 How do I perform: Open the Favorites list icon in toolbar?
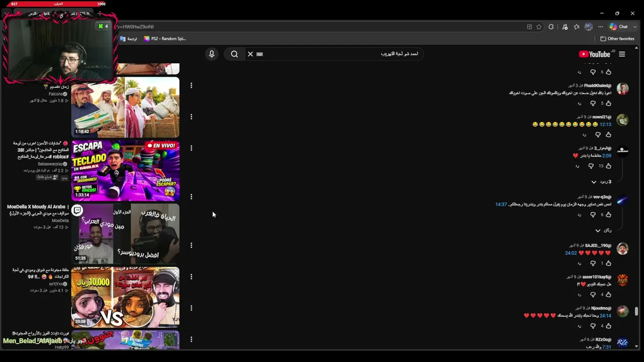pos(577,27)
